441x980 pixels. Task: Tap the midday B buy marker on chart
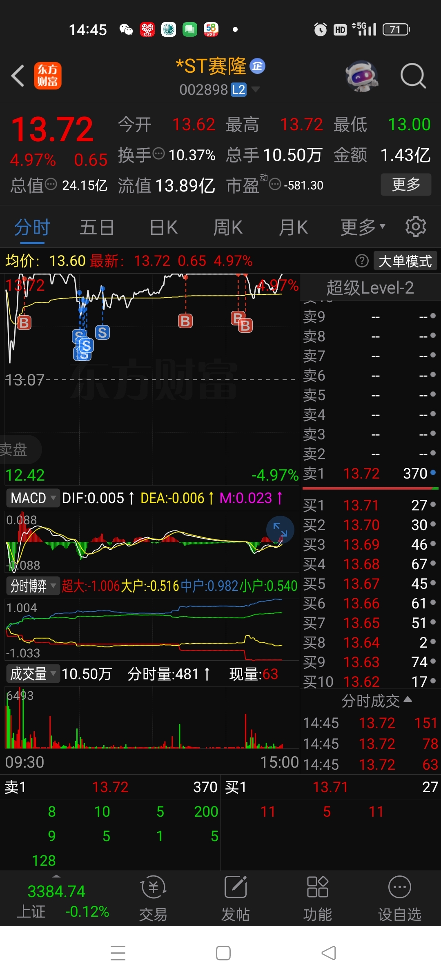point(185,321)
